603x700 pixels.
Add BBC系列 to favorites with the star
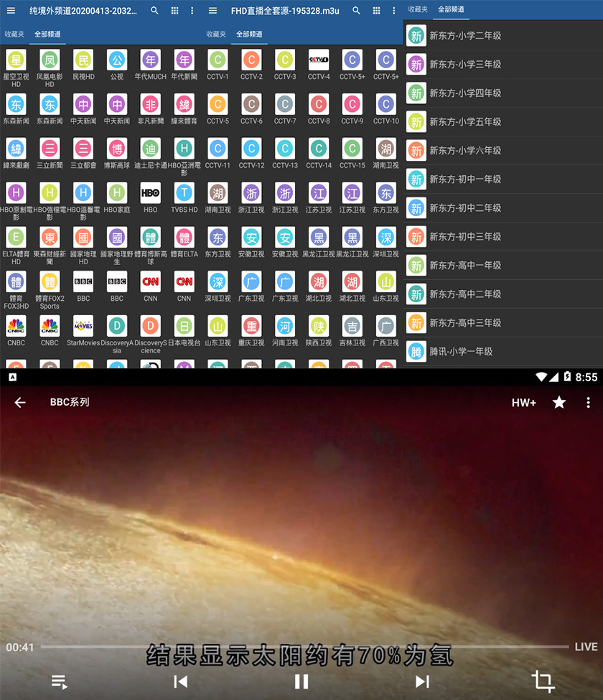(x=558, y=403)
